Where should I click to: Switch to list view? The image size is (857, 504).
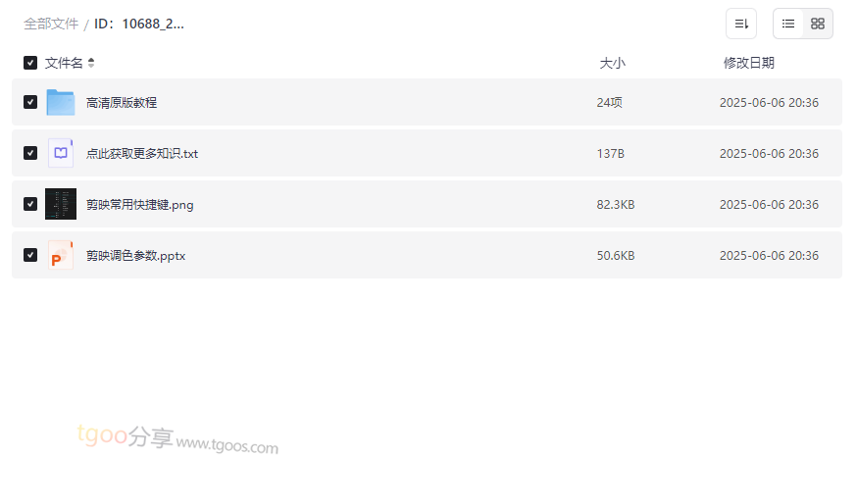click(x=788, y=24)
